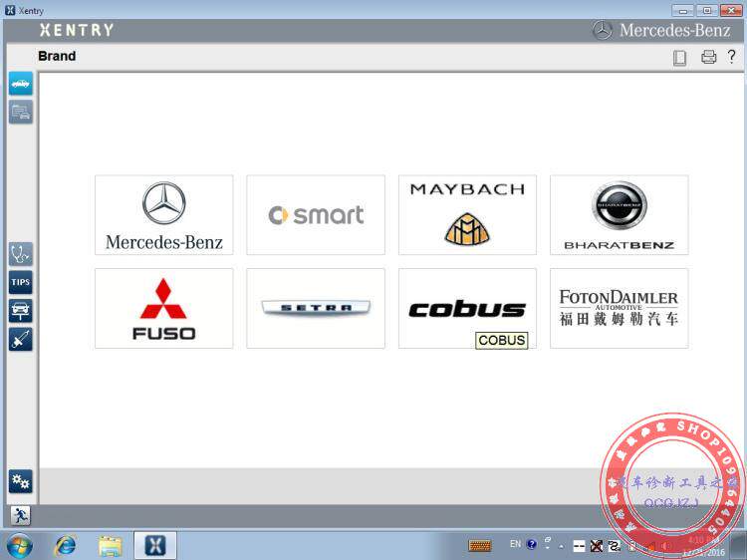747x560 pixels.
Task: Open the Windows Start menu
Action: (x=20, y=546)
